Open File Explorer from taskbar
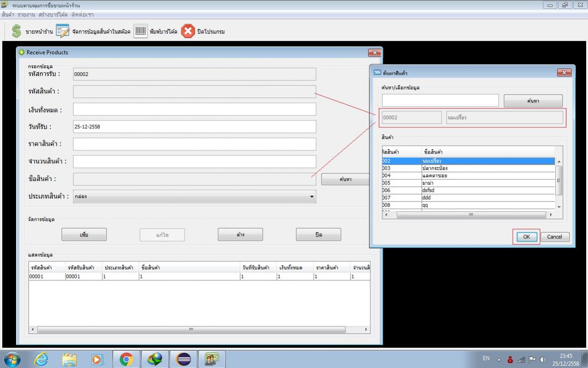Image resolution: width=588 pixels, height=368 pixels. coord(69,359)
